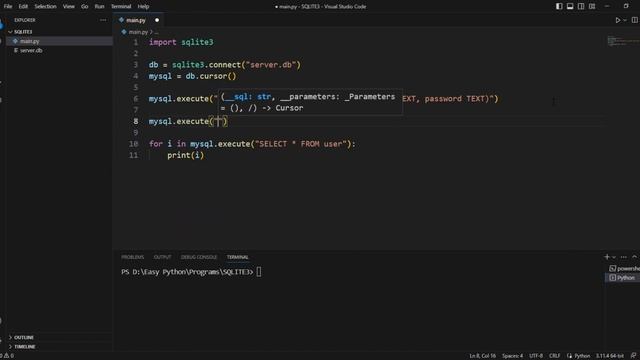Maximize the panel with the chevron
This screenshot has width=640, height=360.
[634, 257]
